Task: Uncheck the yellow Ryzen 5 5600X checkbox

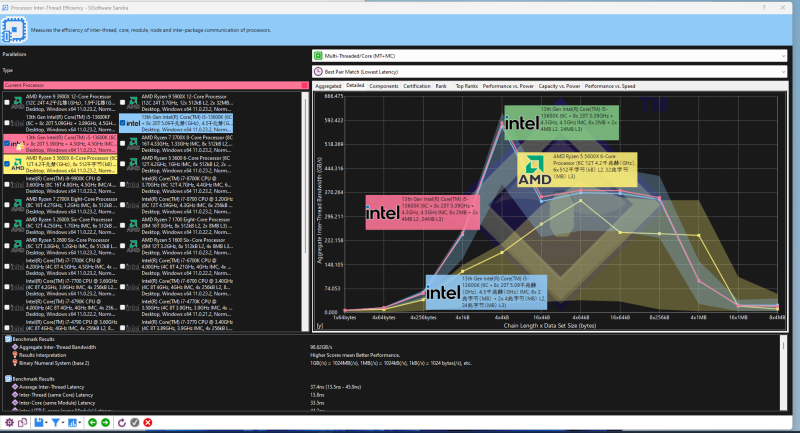Action: pos(7,164)
